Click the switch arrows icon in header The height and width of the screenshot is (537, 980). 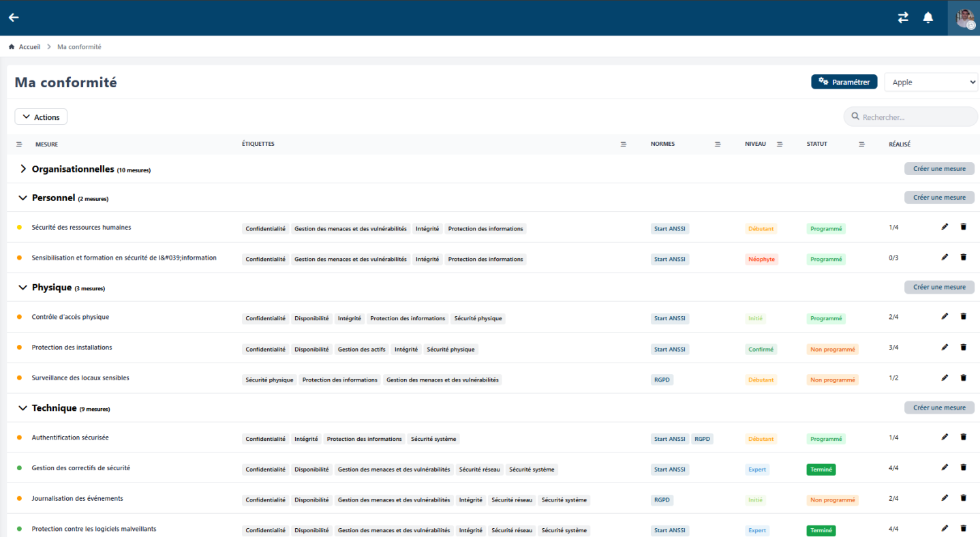click(x=903, y=18)
